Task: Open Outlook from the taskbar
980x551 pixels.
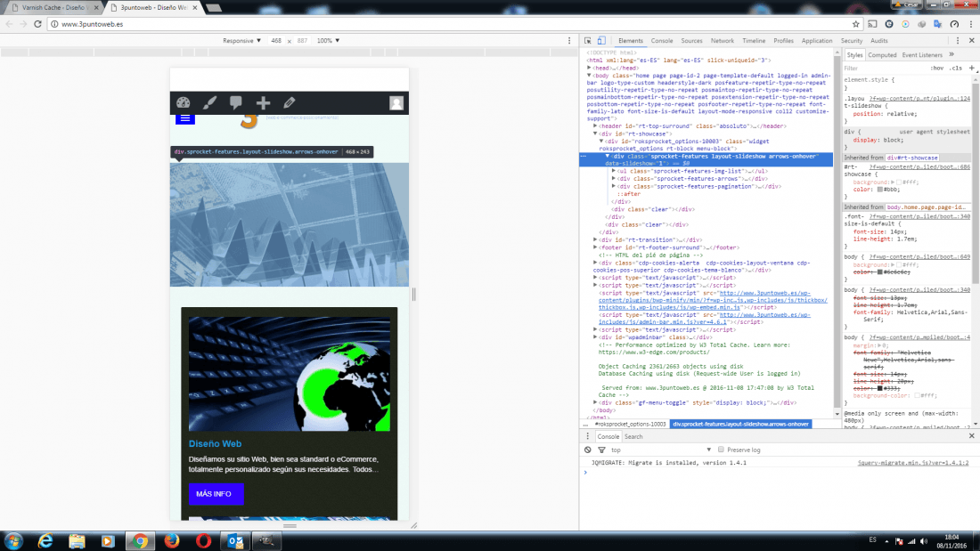Action: tap(235, 541)
